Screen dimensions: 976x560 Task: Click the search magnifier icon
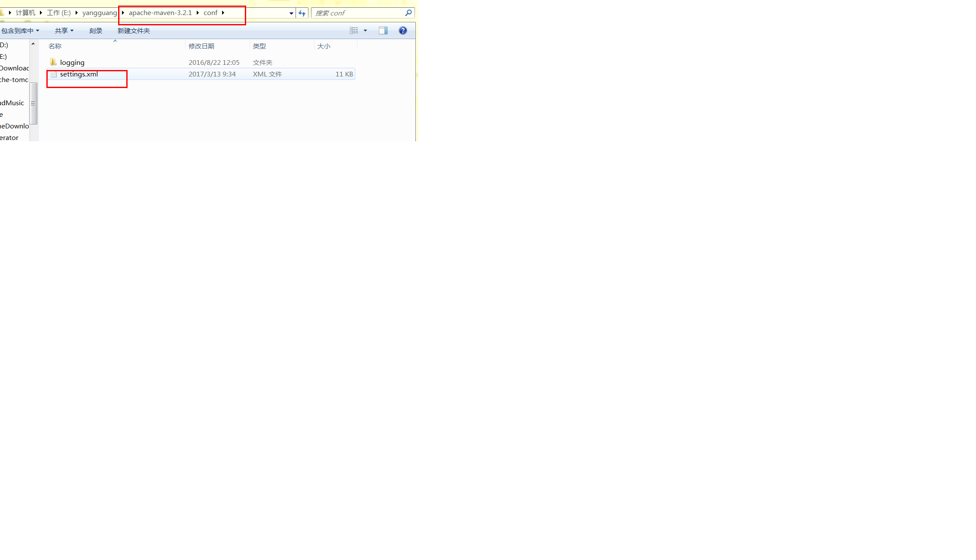coord(409,13)
